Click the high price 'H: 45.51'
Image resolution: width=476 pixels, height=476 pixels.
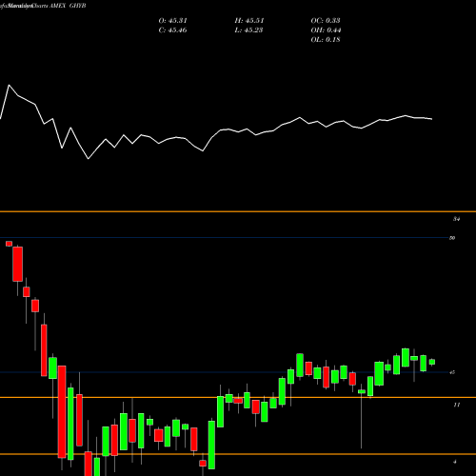coord(249,21)
